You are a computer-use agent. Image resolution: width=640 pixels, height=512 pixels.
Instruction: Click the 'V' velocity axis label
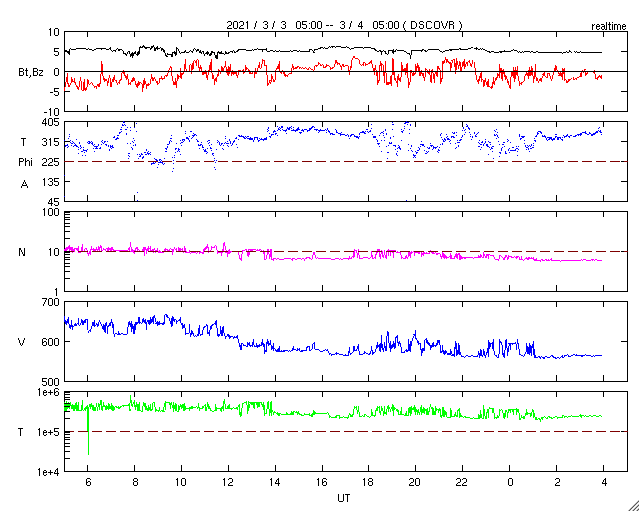pos(22,342)
